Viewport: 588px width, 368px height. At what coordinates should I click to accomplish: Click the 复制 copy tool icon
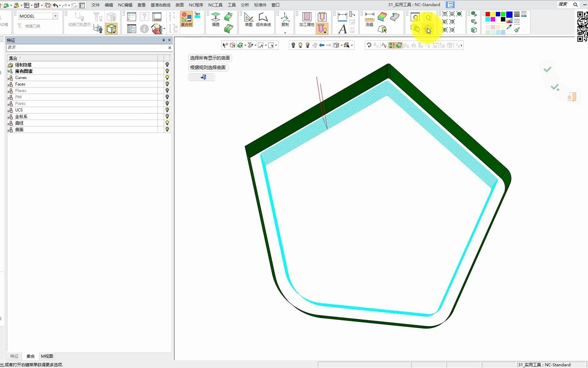point(285,19)
